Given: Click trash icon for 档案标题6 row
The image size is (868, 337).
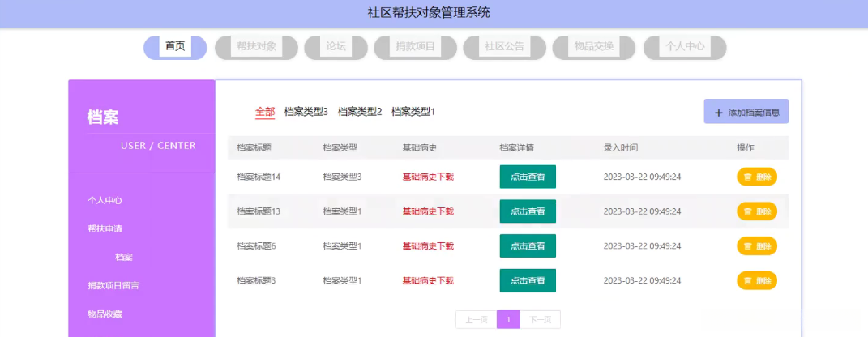Looking at the screenshot, I should coord(747,246).
